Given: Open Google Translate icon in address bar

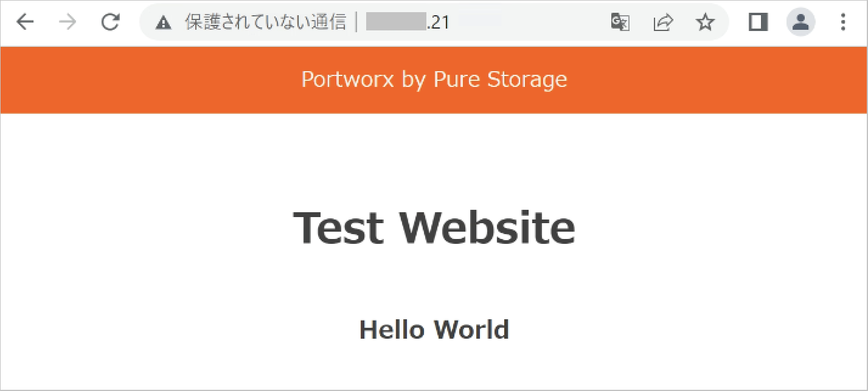Looking at the screenshot, I should 620,23.
